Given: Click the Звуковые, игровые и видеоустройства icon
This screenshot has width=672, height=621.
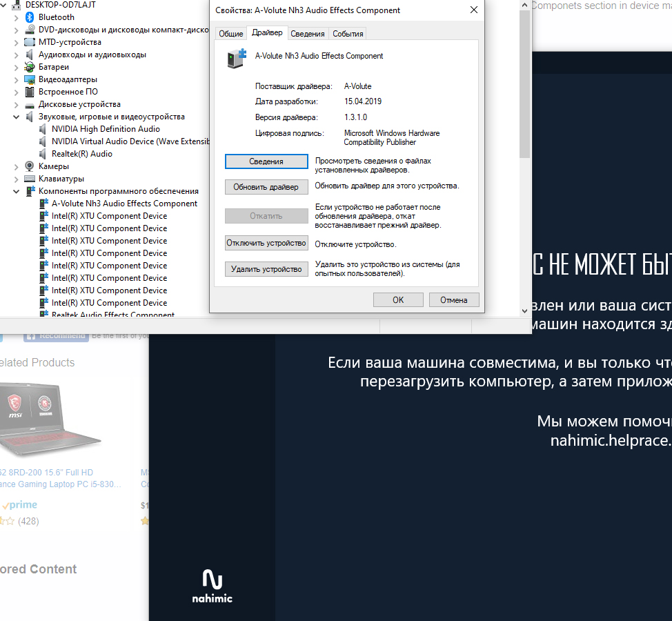Looking at the screenshot, I should [x=30, y=117].
